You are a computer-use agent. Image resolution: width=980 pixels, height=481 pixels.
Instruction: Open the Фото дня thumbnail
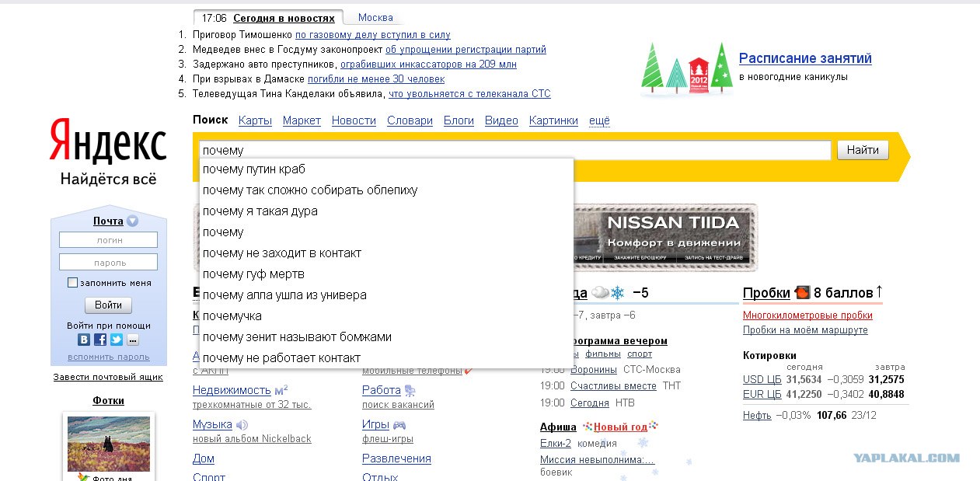[108, 444]
